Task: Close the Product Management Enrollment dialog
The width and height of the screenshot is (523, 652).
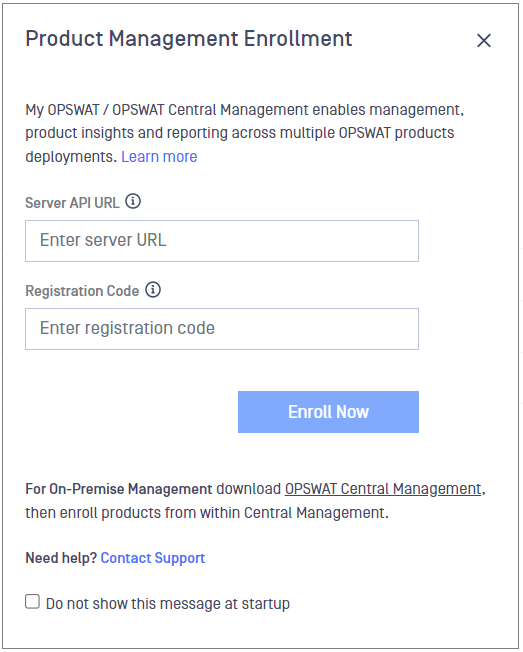Action: click(484, 40)
